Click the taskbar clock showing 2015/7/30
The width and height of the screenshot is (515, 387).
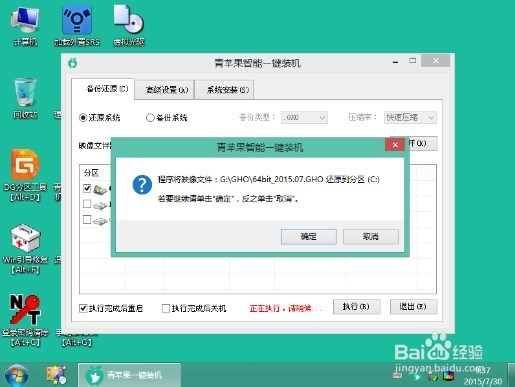tap(483, 376)
